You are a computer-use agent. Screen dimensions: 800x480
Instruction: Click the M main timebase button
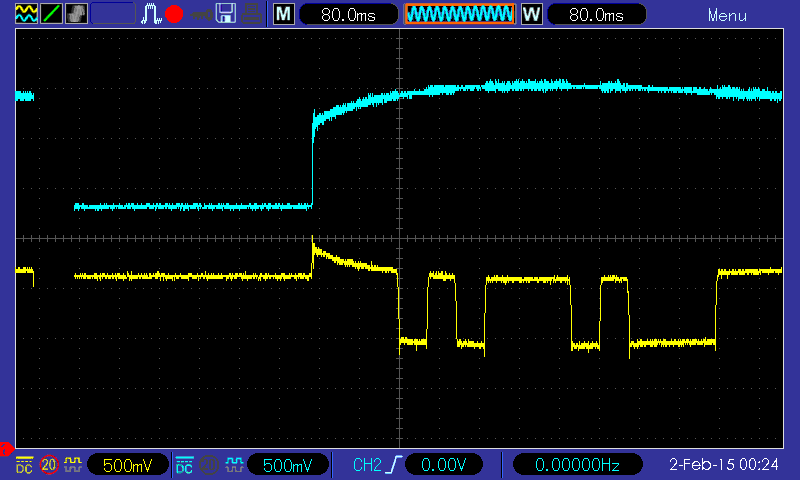click(284, 15)
